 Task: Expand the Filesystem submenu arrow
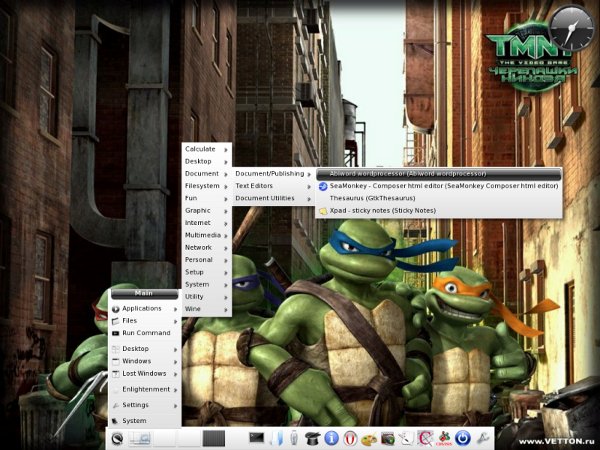pyautogui.click(x=226, y=187)
